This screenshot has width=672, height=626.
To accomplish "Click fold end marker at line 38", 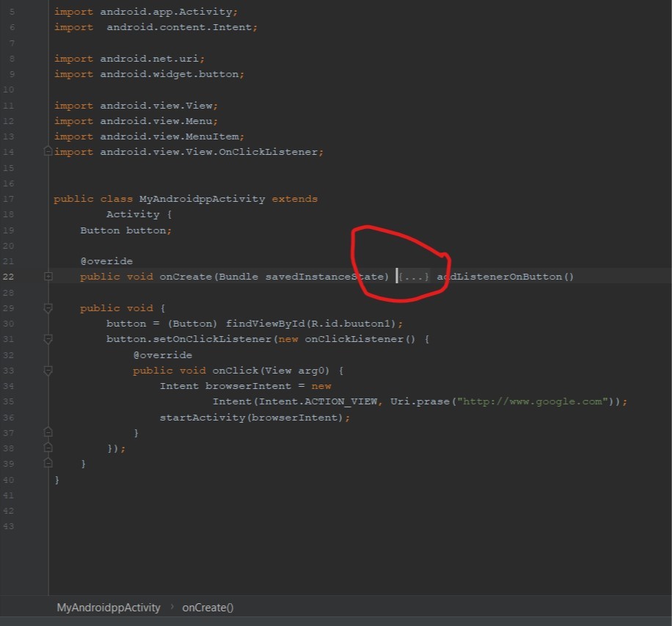I will [48, 448].
